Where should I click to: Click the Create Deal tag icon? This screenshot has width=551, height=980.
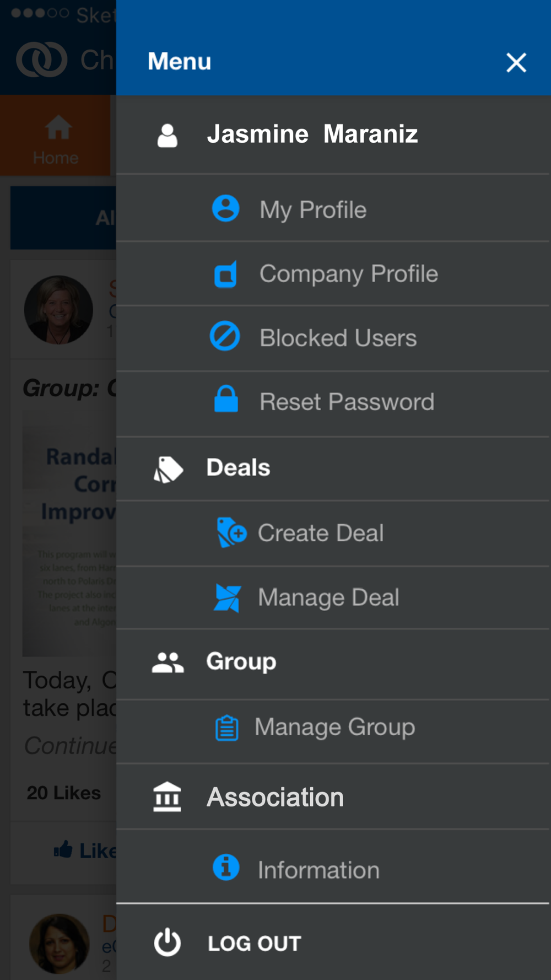pyautogui.click(x=231, y=532)
